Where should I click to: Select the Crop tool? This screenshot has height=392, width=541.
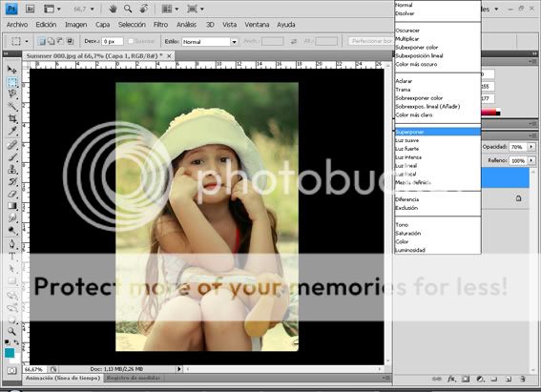pos(12,118)
